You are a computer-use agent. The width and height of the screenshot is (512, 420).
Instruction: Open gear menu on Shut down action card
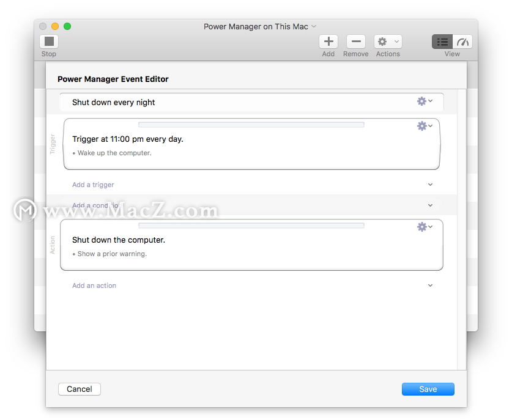425,227
